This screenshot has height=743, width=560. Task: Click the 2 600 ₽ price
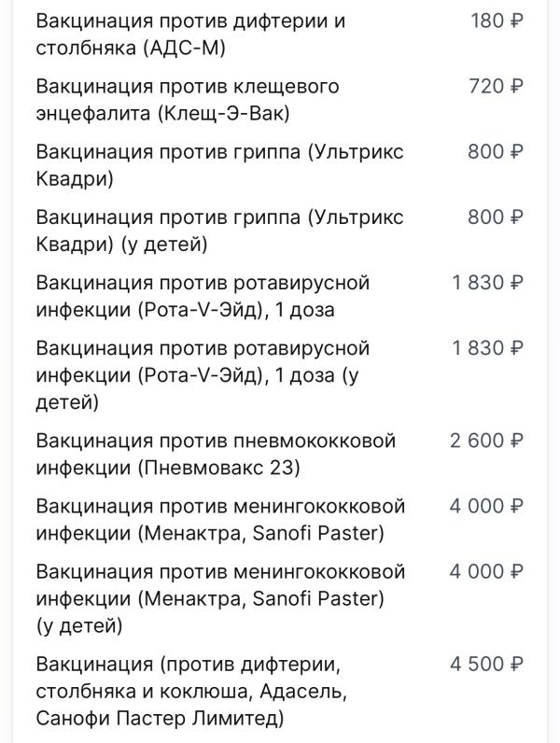(486, 441)
